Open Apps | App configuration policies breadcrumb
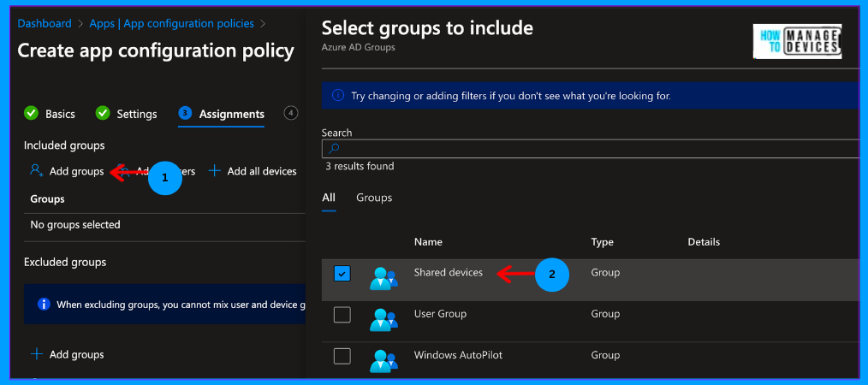Screen dimensions: 868x385 [171, 24]
